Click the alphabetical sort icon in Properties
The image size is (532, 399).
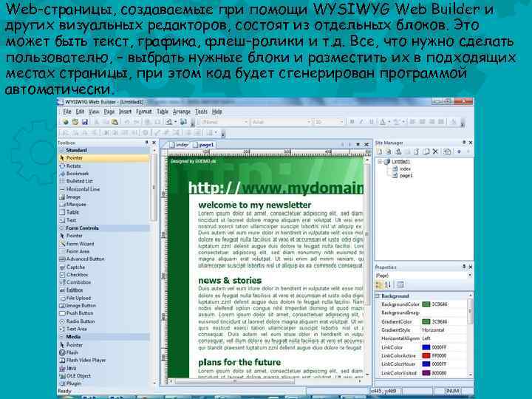[x=388, y=284]
